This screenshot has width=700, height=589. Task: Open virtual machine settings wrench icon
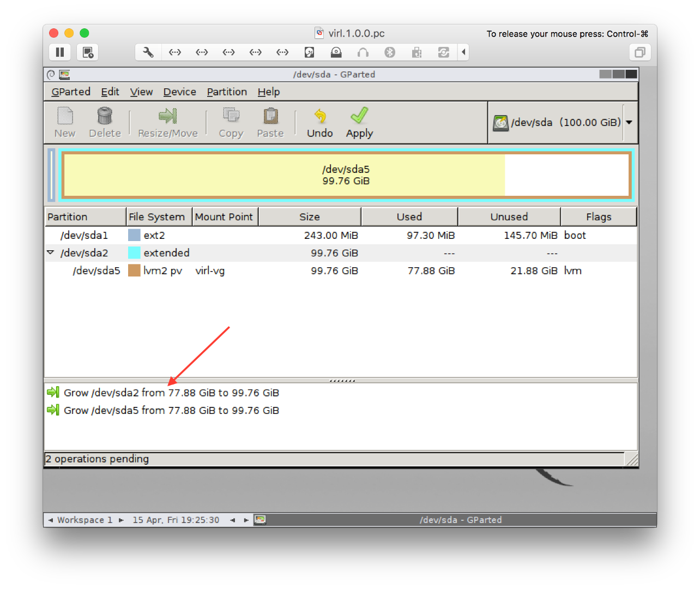coord(148,52)
